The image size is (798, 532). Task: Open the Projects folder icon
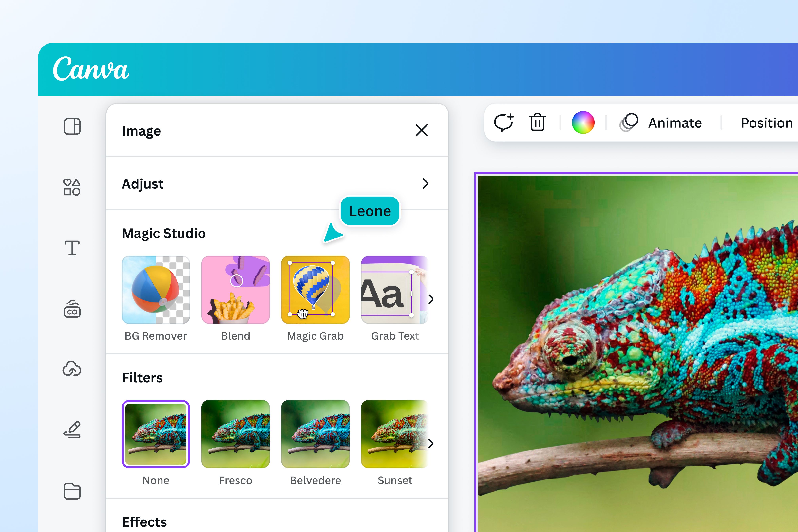coord(72,491)
